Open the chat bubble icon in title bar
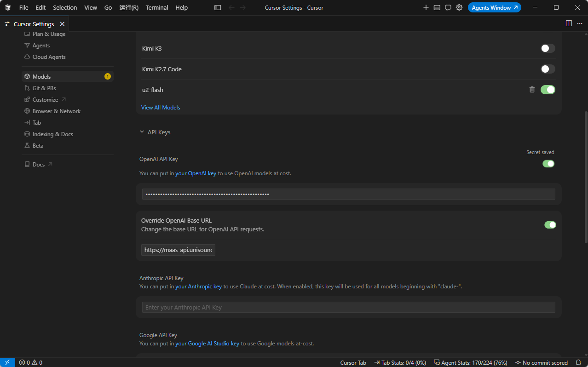The image size is (588, 367). pos(448,8)
